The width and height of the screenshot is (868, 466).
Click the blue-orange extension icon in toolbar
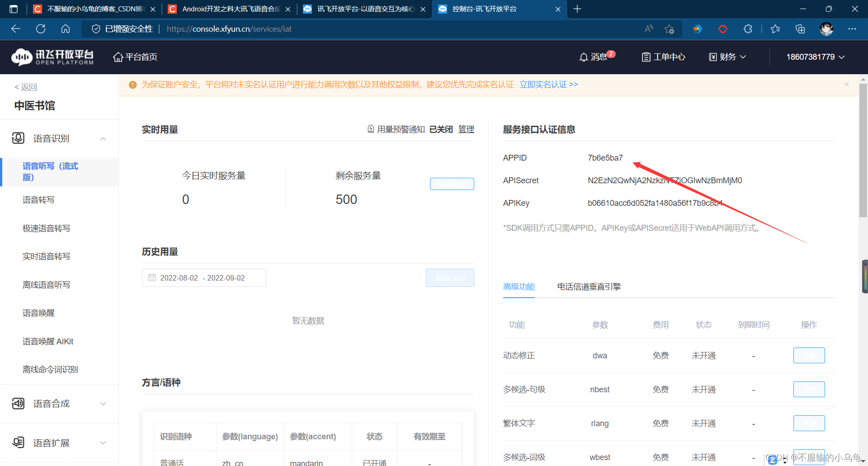(698, 29)
